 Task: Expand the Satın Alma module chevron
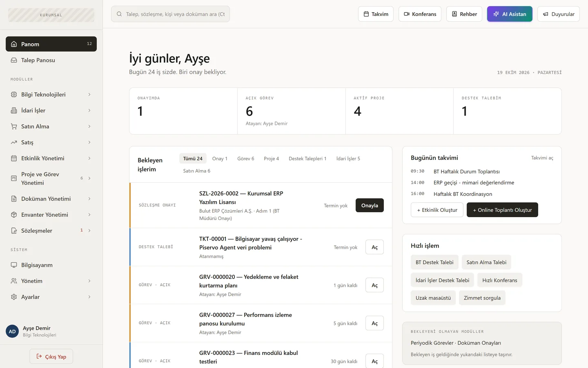pos(89,126)
